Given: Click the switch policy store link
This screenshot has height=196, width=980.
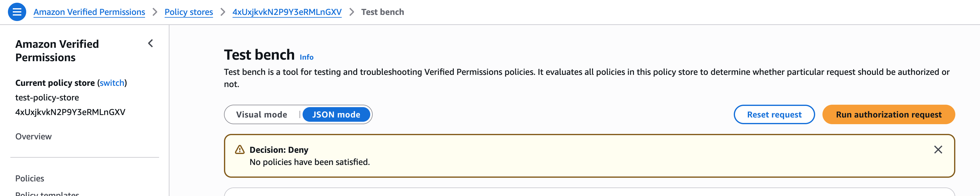Looking at the screenshot, I should tap(112, 83).
